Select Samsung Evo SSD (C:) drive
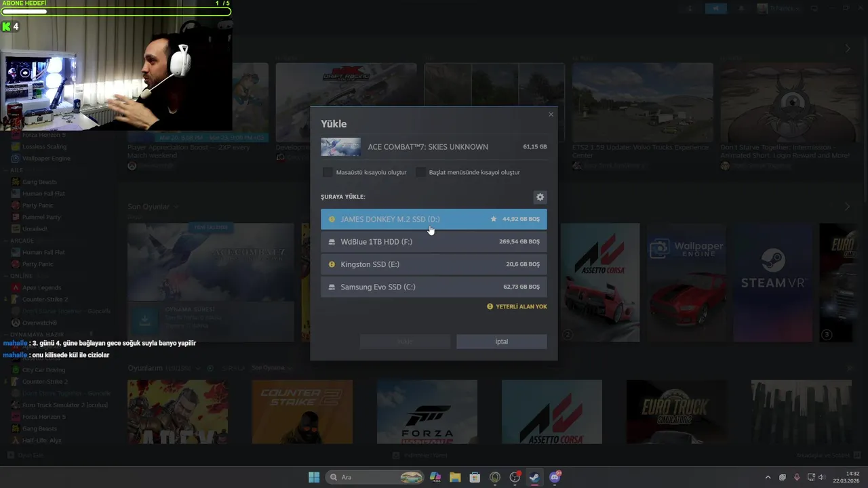Screen dimensions: 868x488 coord(434,287)
